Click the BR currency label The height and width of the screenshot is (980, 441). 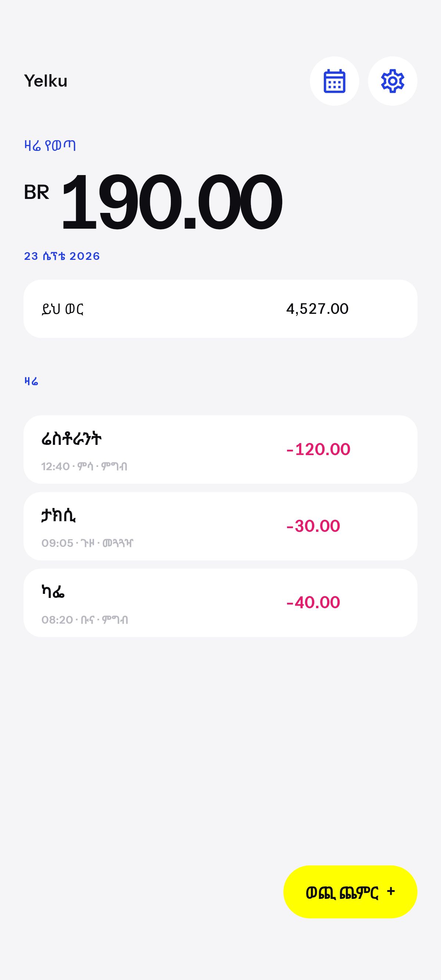[36, 192]
